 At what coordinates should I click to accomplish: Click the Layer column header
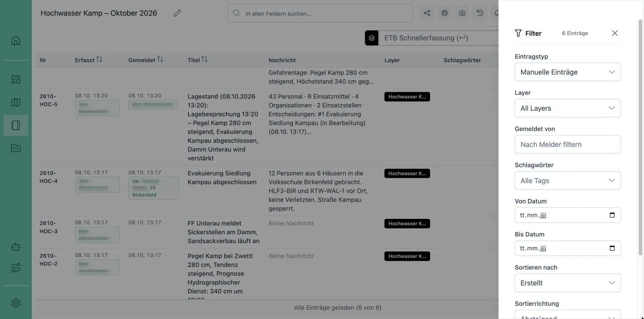[392, 60]
